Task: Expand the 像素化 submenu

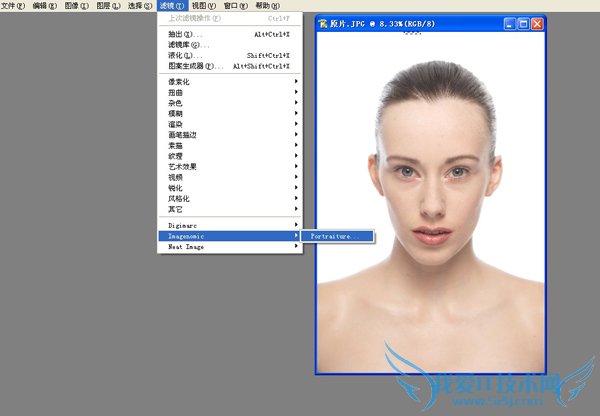Action: tap(230, 82)
